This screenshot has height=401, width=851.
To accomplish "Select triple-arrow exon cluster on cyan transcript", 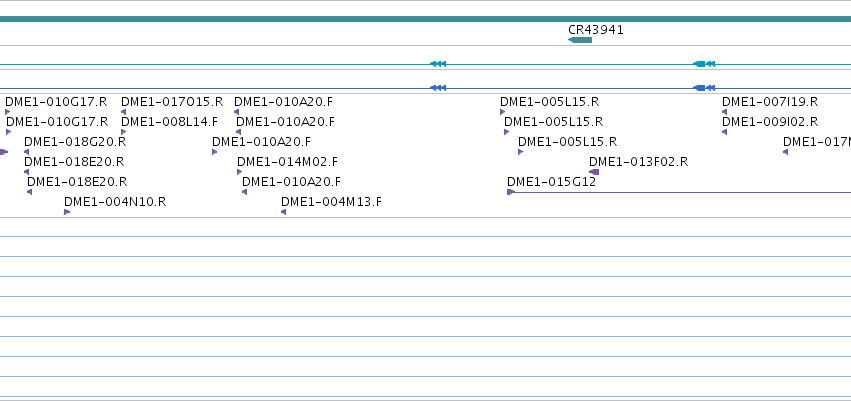I will [438, 64].
